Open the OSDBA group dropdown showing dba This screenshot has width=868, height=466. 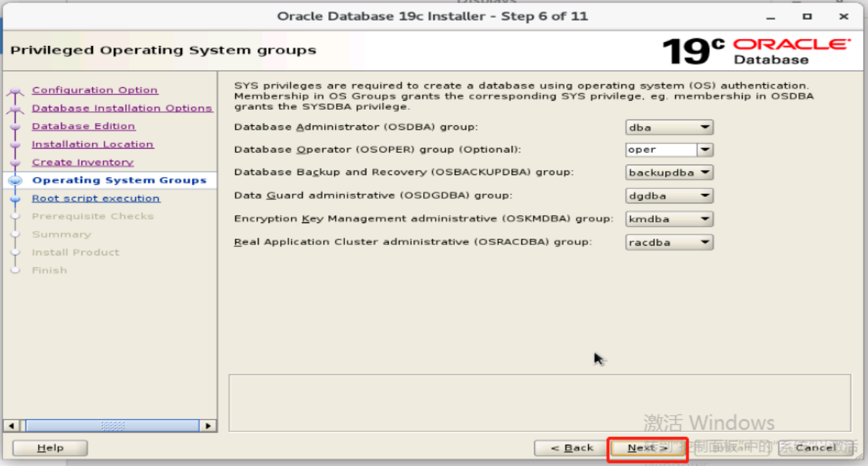tap(670, 127)
